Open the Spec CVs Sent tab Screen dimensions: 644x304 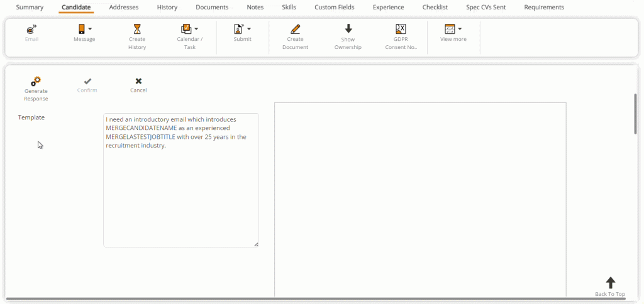tap(486, 8)
